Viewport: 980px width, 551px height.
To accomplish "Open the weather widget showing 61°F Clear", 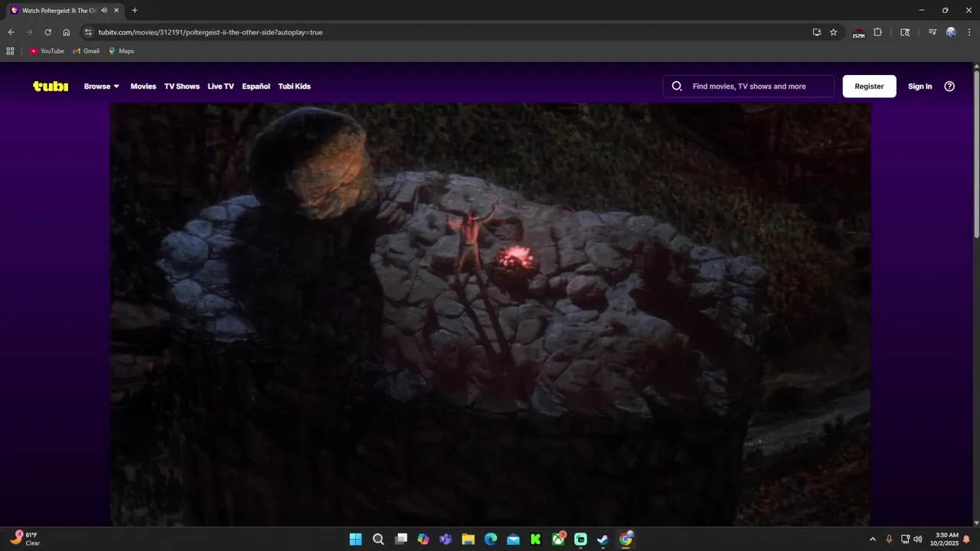I will tap(25, 540).
